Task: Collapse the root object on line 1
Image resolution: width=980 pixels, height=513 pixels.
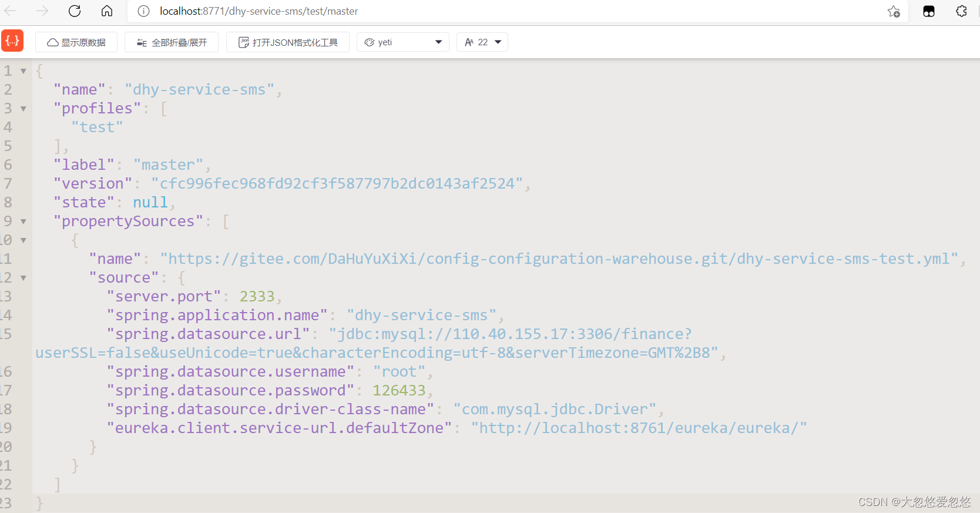Action: tap(24, 71)
